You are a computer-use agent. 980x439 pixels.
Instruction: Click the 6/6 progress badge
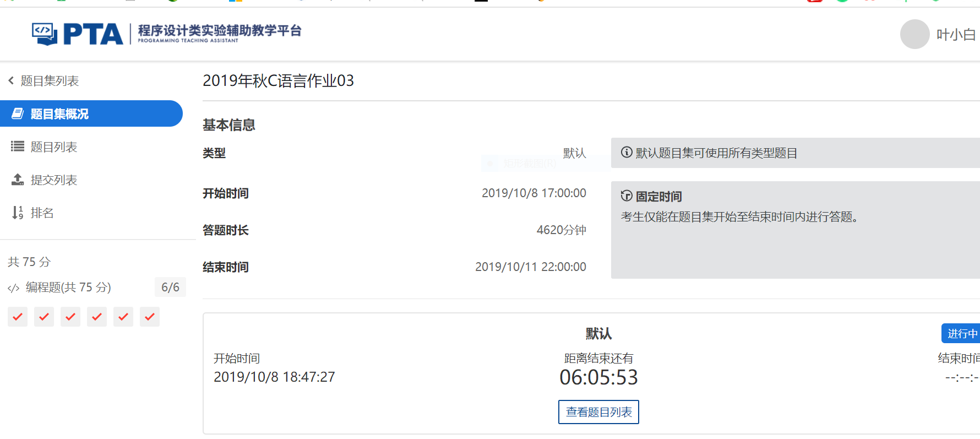coord(170,288)
